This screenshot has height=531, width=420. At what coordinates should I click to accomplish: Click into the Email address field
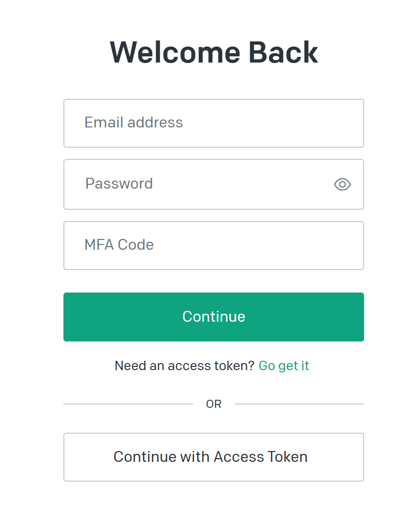point(214,123)
